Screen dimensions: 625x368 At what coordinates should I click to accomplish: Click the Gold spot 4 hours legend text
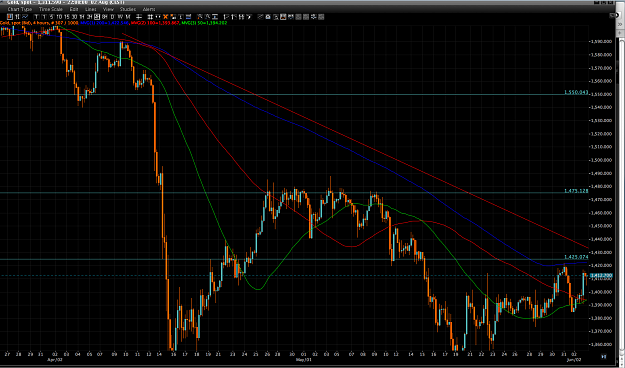point(39,23)
